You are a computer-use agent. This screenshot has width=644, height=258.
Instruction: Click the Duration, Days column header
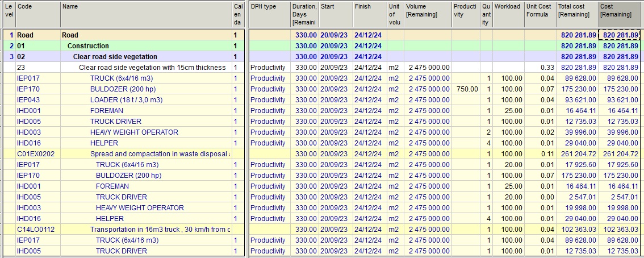(x=304, y=14)
